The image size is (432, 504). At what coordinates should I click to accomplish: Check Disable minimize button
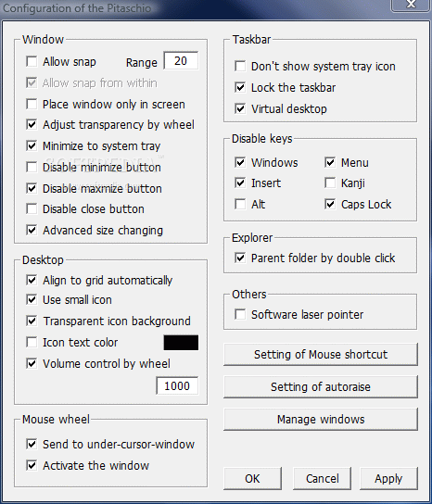32,167
